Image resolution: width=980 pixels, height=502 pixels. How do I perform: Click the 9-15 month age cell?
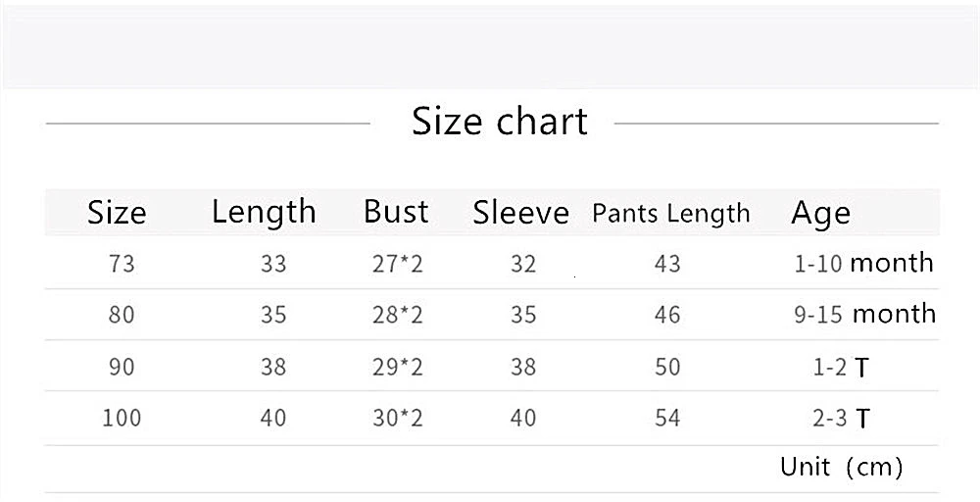coord(865,314)
